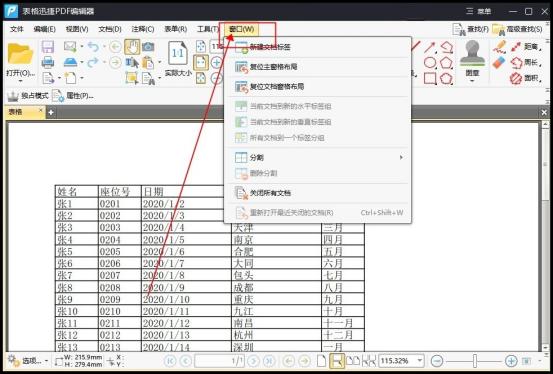Click the Email envelope icon
This screenshot has height=374, width=553.
point(70,46)
